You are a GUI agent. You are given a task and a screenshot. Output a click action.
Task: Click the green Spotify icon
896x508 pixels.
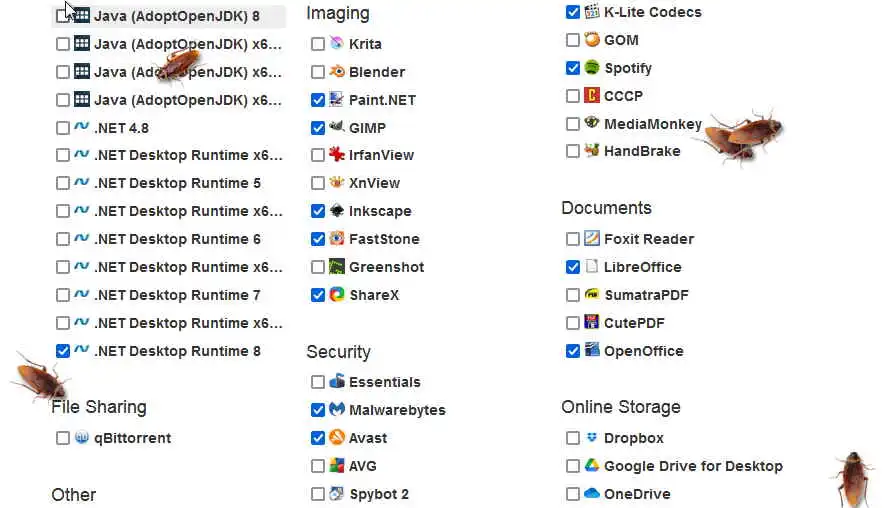tap(592, 67)
